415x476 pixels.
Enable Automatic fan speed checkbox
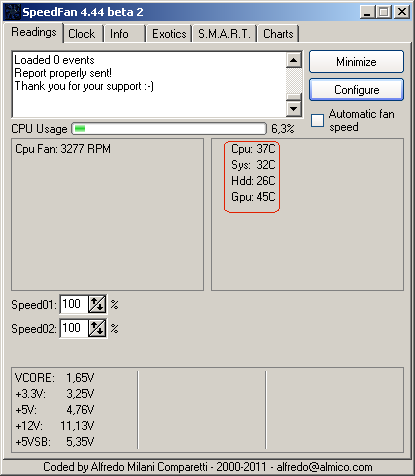317,120
